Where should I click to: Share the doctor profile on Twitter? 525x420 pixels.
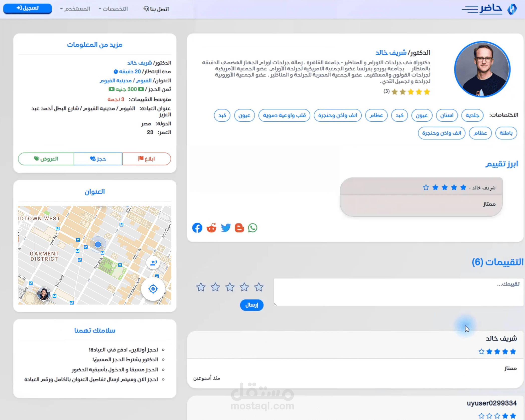[225, 228]
